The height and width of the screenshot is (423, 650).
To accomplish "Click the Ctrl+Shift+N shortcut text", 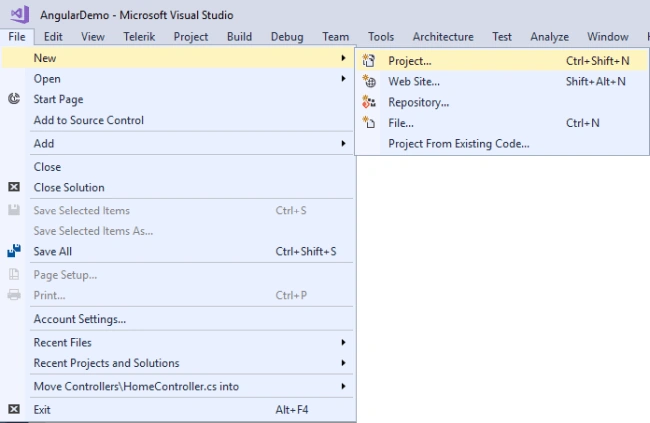I will [598, 61].
